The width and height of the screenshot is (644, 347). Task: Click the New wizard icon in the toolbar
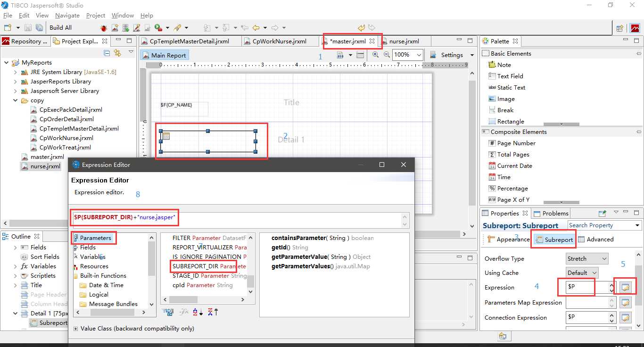pyautogui.click(x=8, y=28)
